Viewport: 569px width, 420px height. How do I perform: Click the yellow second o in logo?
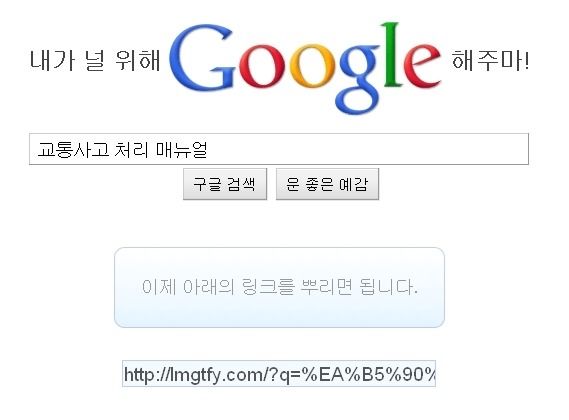(x=311, y=66)
